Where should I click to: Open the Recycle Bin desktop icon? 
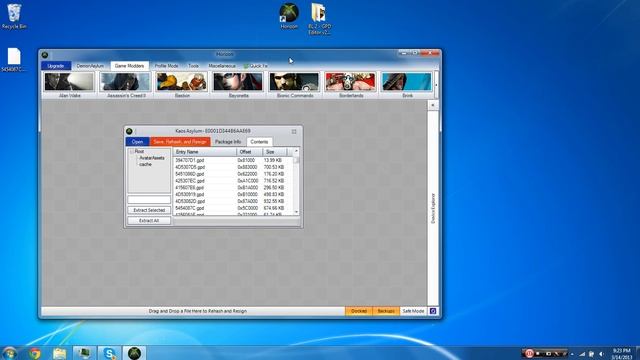14,16
